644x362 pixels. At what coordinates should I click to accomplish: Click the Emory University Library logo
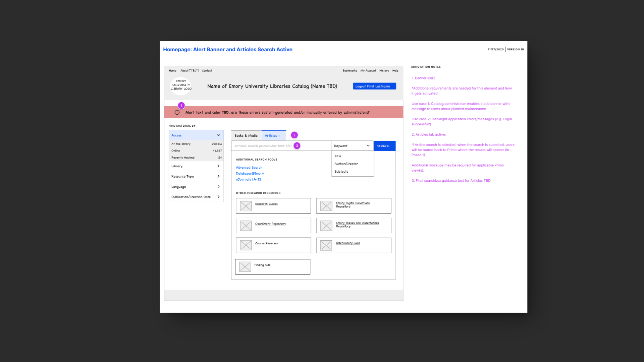[181, 85]
